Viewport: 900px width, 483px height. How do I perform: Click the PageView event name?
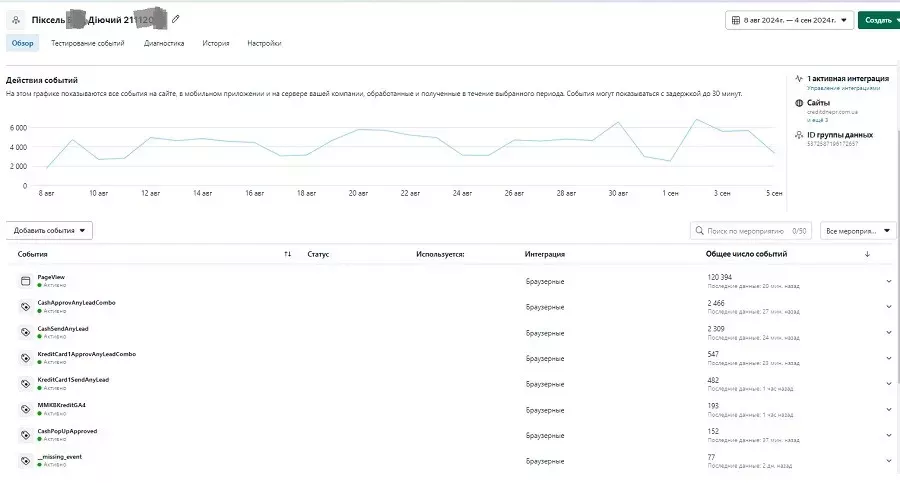coord(51,277)
